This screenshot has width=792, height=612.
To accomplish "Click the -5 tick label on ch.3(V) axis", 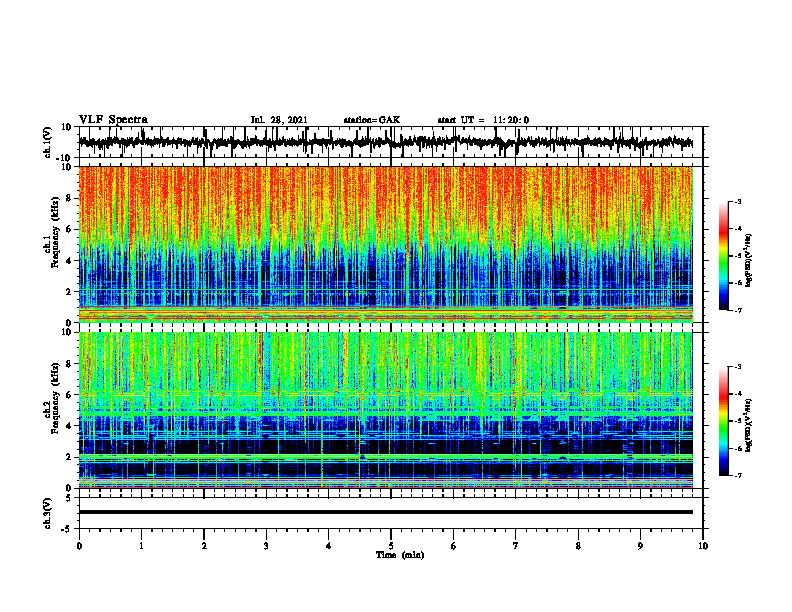I will [66, 529].
